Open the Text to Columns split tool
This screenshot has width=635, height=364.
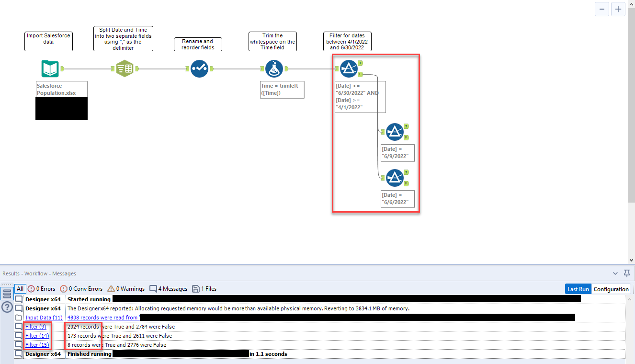click(124, 68)
